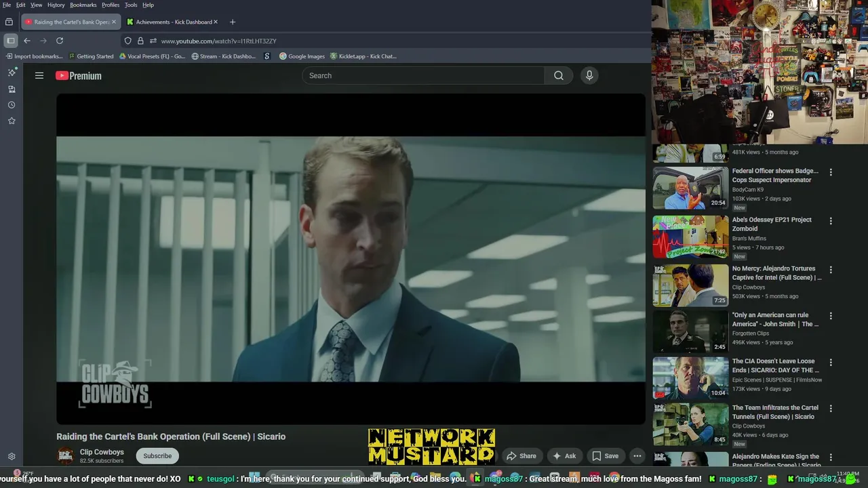The image size is (868, 488).
Task: Open the bookmarks star sidebar icon
Action: (12, 121)
